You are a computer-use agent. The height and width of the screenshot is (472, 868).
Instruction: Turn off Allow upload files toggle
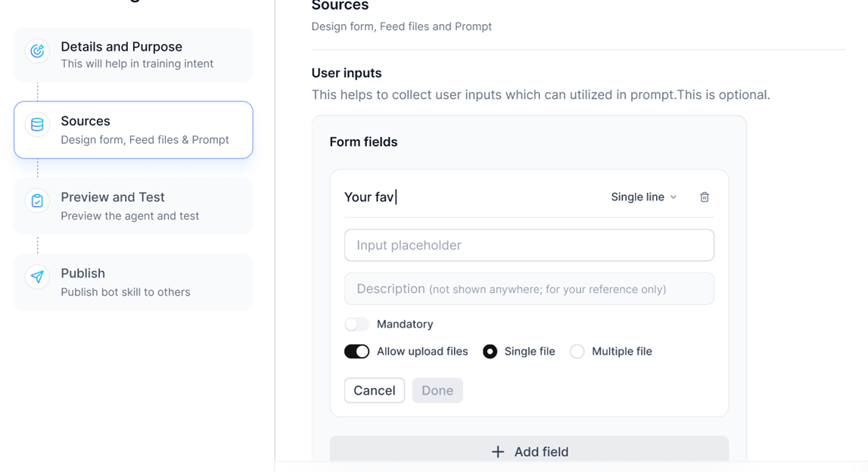pyautogui.click(x=356, y=352)
